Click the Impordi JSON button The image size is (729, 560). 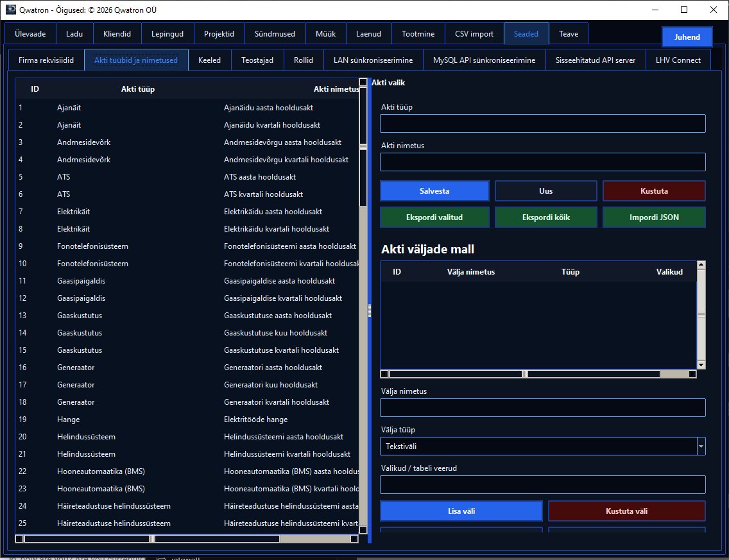(654, 217)
